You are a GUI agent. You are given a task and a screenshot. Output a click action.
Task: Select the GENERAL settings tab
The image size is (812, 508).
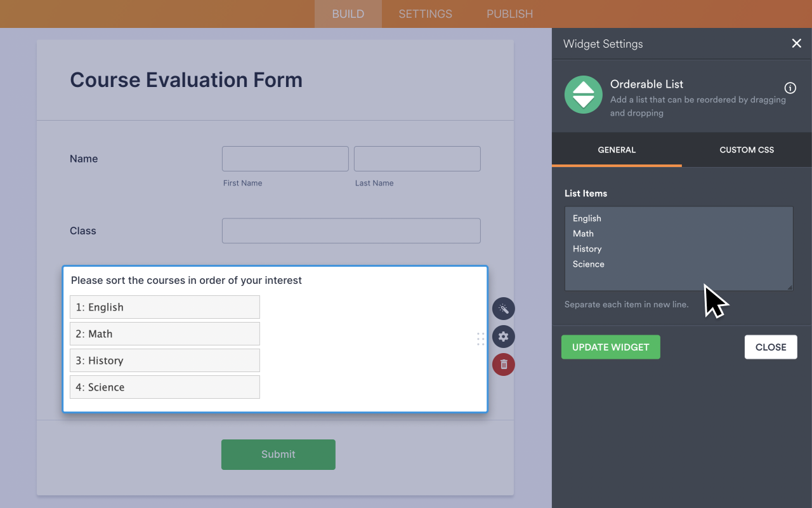coord(617,150)
